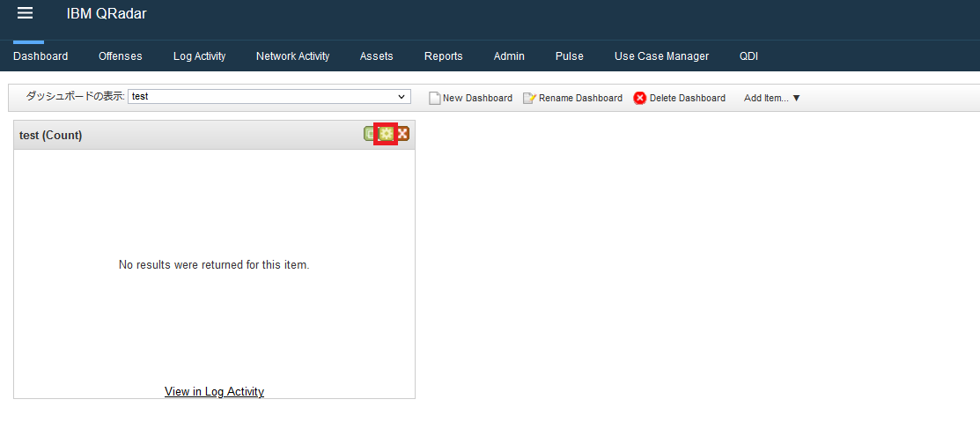
Task: Open the Use Case Manager tab
Action: click(661, 56)
